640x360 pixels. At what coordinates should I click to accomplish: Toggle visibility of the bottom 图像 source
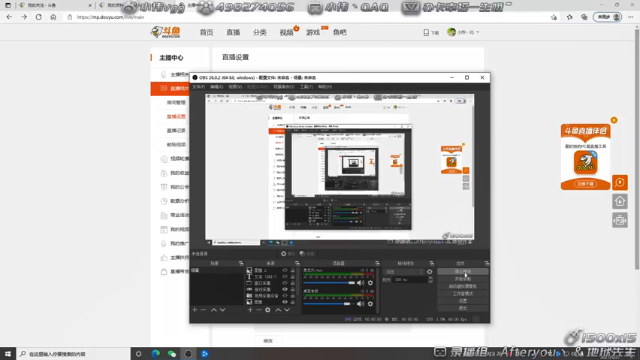coord(285,302)
